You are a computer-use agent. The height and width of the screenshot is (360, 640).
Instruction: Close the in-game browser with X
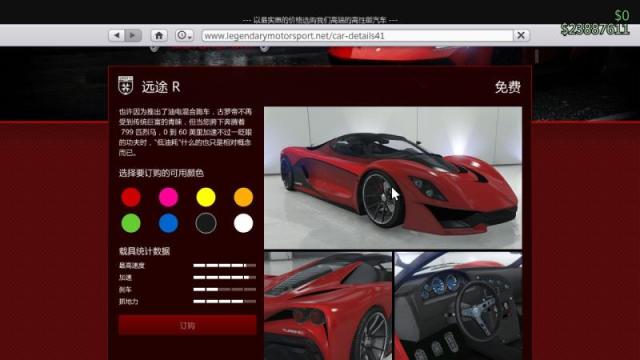click(521, 36)
